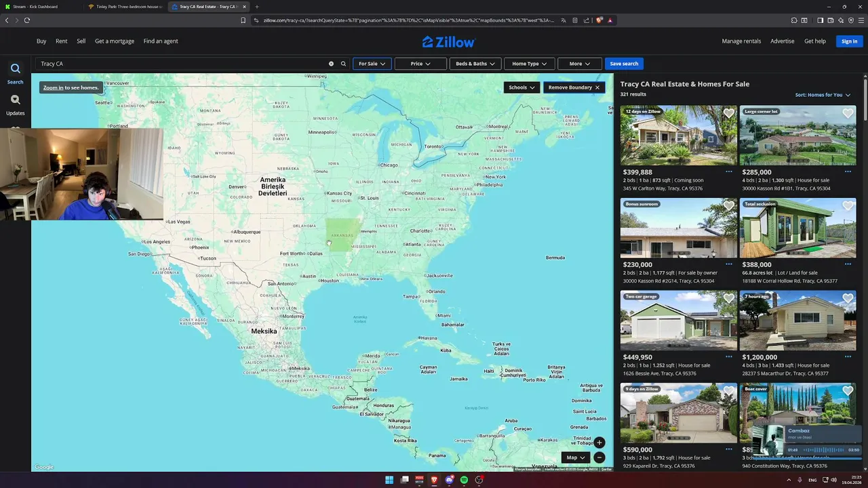The height and width of the screenshot is (488, 868).
Task: Click the Brave Shields lion icon
Action: [x=599, y=20]
